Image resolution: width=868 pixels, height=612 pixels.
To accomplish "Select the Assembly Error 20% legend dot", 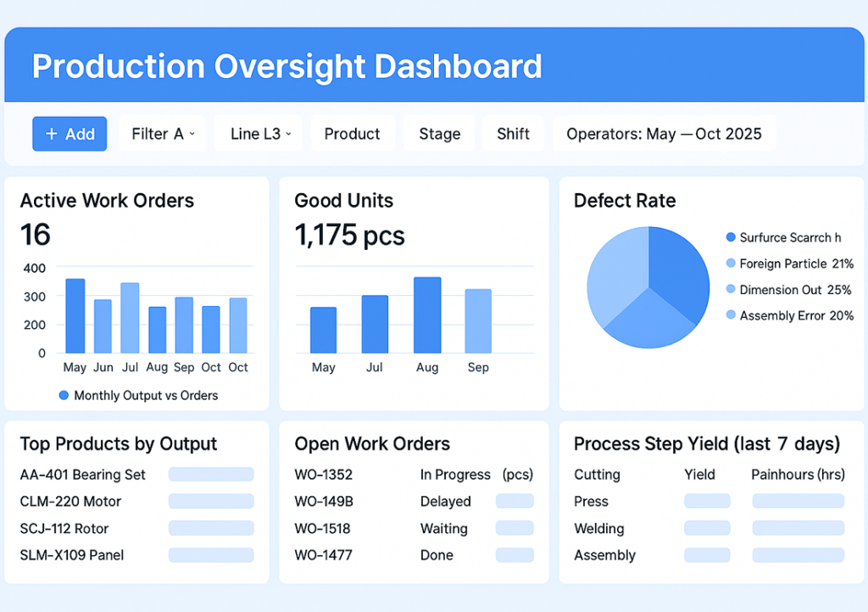I will tap(731, 315).
